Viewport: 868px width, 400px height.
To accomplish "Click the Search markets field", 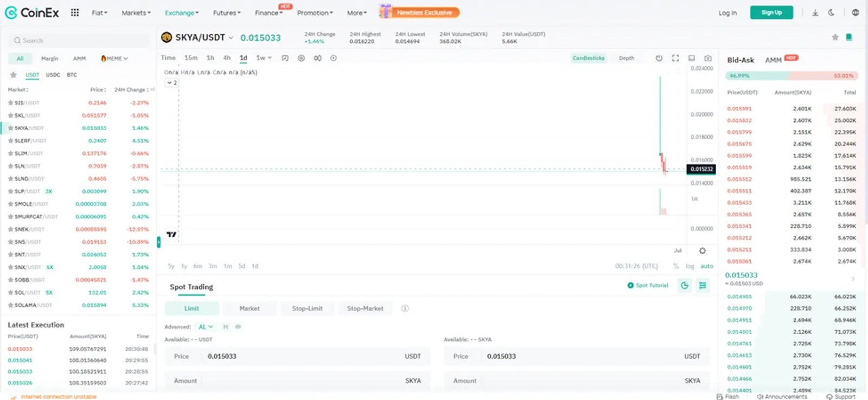I will pos(79,41).
